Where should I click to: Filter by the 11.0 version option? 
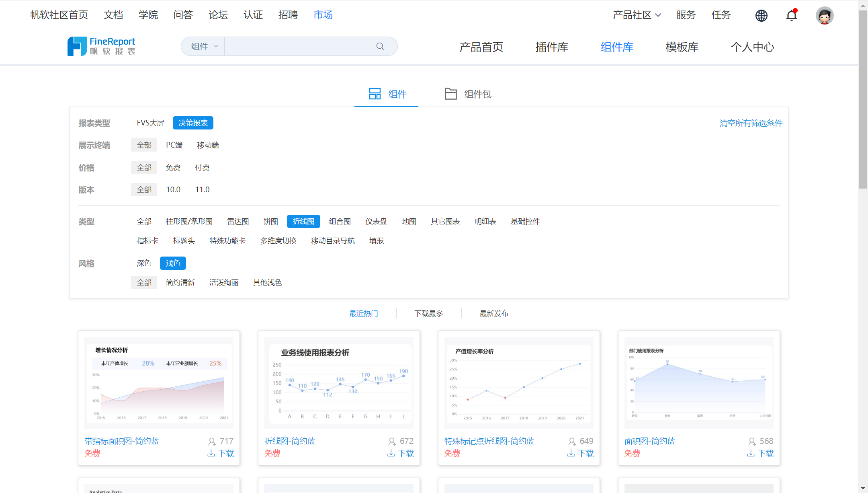[x=202, y=190]
